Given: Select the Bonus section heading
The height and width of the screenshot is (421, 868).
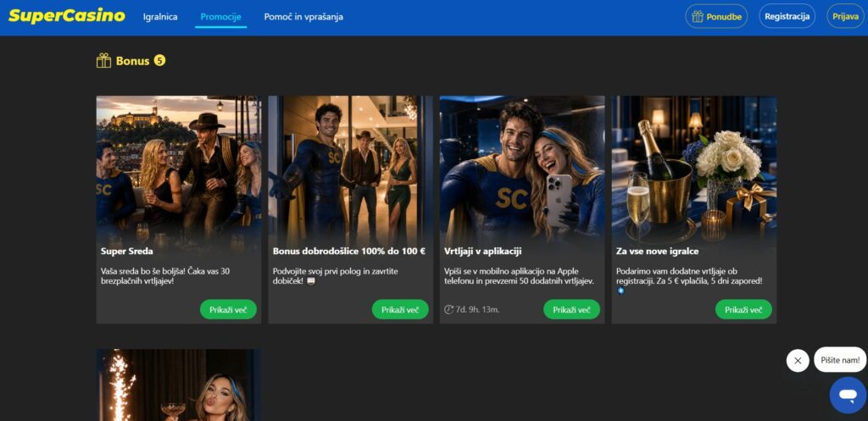Looking at the screenshot, I should [133, 61].
